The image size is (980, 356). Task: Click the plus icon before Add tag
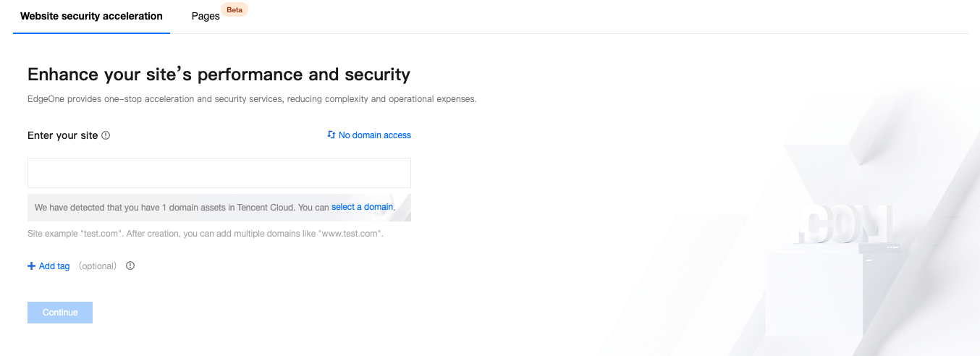coord(31,266)
